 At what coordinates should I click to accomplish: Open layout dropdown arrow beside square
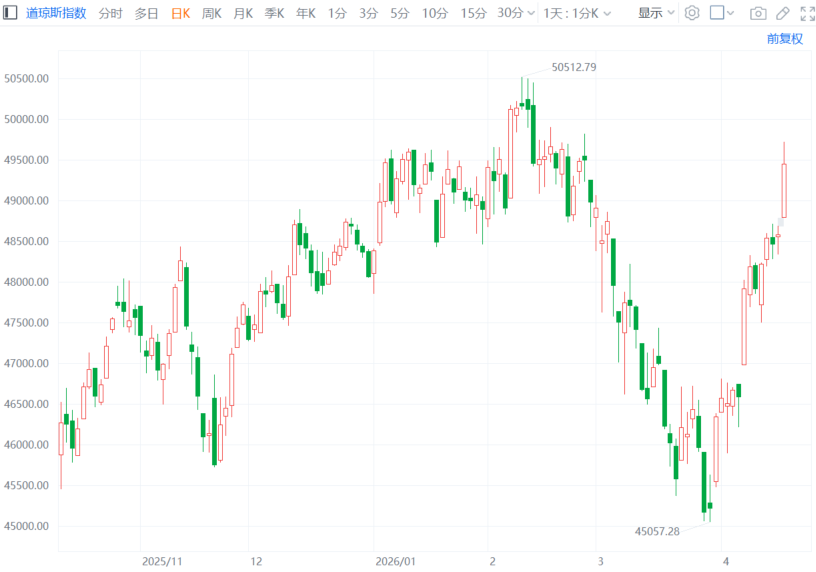731,13
